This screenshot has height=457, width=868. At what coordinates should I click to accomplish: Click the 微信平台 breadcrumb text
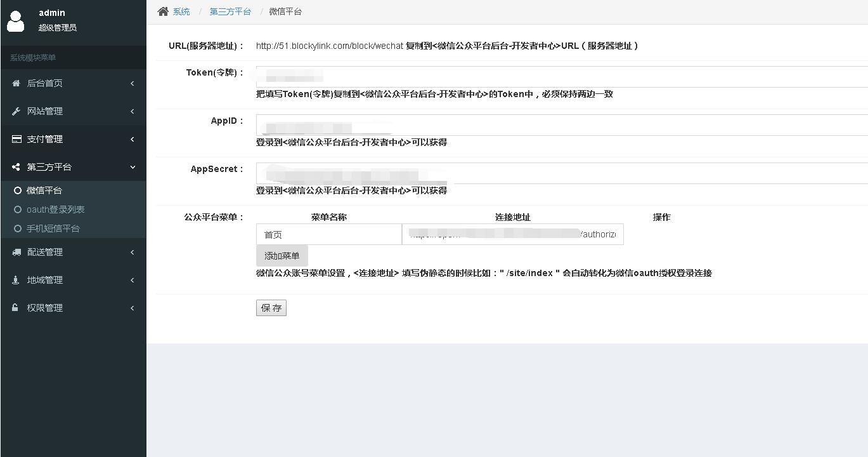click(285, 11)
